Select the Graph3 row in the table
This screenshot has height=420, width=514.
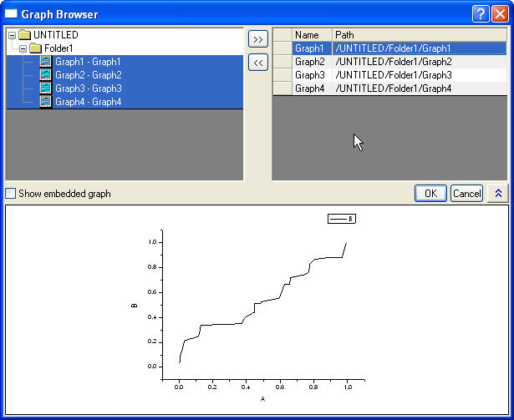pyautogui.click(x=310, y=75)
